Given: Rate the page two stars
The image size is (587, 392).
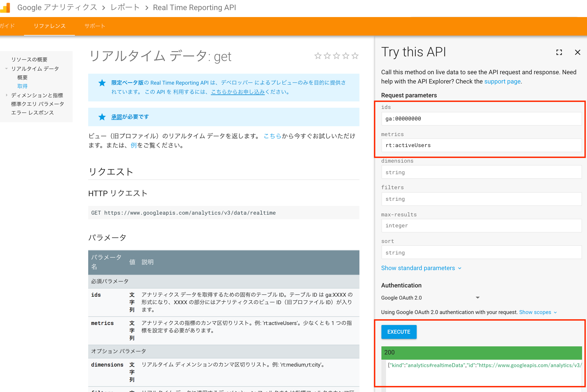Looking at the screenshot, I should coord(327,56).
